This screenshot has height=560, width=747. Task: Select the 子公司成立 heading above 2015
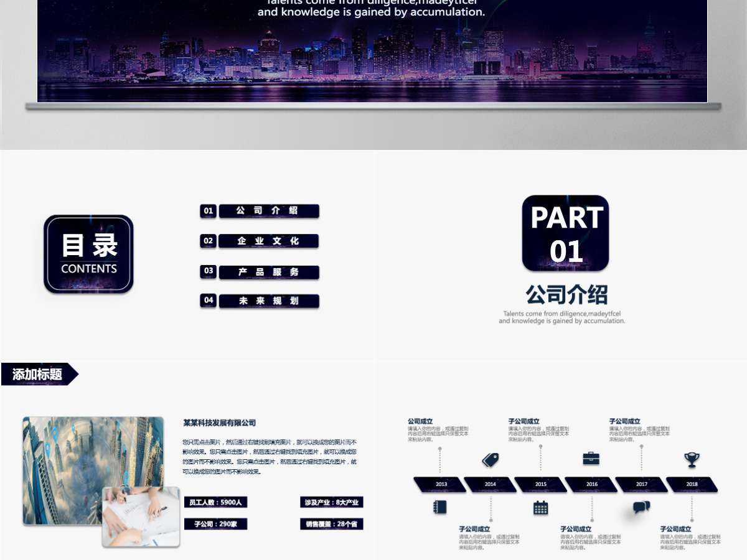[x=524, y=421]
